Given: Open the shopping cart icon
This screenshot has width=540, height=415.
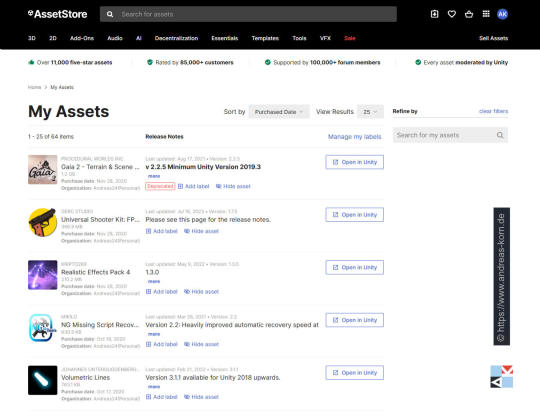Looking at the screenshot, I should point(469,14).
